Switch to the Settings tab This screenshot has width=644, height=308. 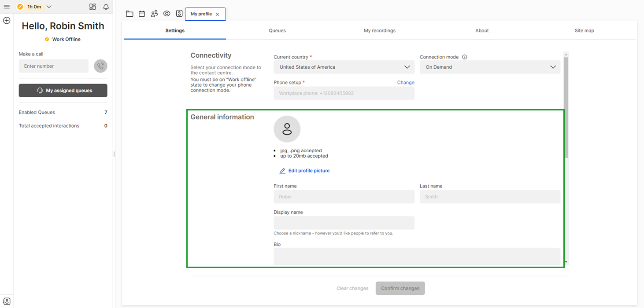point(175,30)
